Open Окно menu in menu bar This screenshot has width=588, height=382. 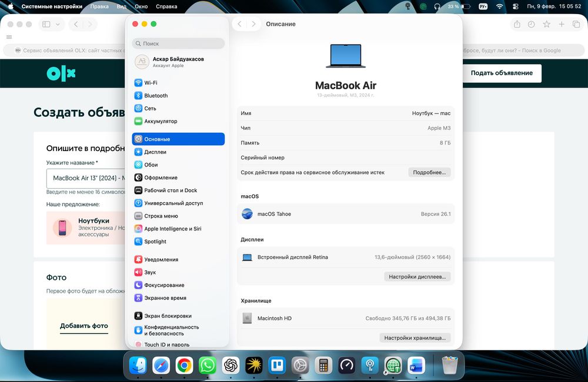click(x=141, y=6)
